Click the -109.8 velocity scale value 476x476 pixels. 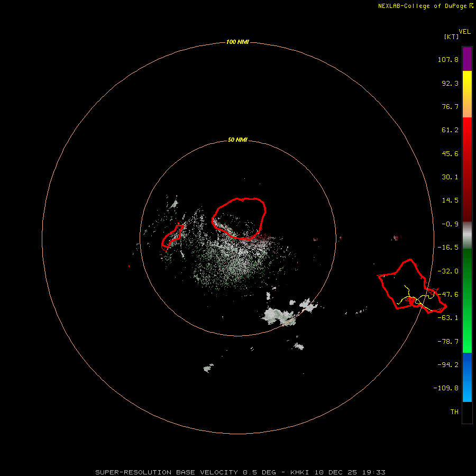pos(446,388)
